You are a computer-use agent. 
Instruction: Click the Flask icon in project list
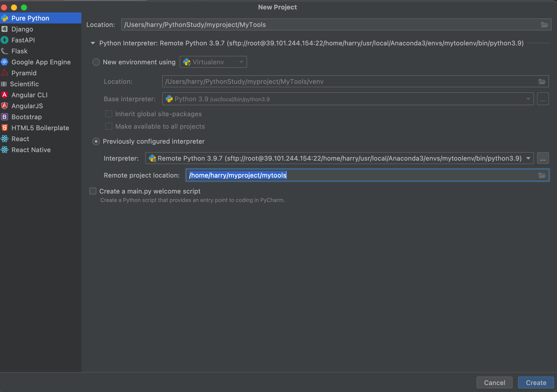coord(4,51)
